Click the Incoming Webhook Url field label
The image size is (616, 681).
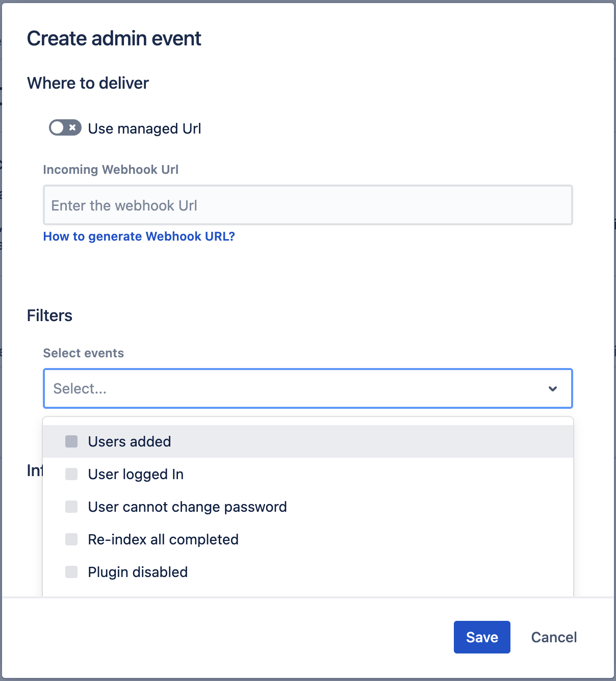pyautogui.click(x=111, y=170)
